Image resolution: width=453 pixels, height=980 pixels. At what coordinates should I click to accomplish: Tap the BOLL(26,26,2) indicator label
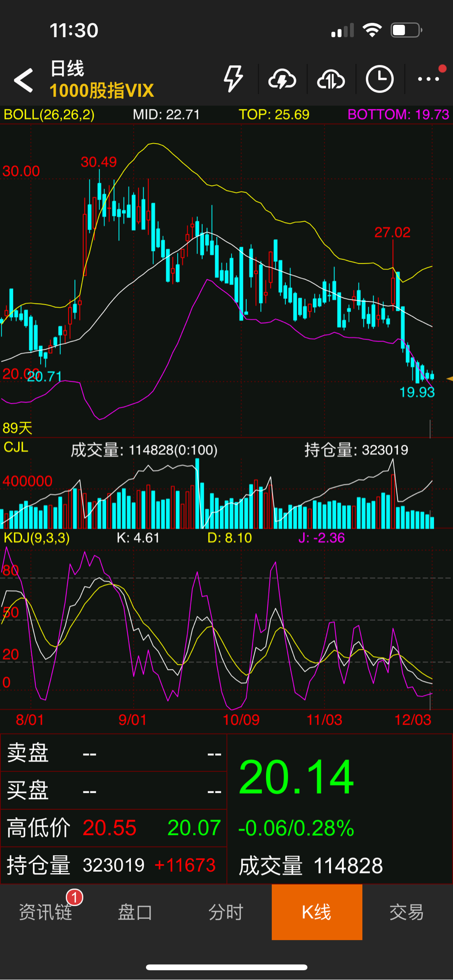(x=49, y=115)
